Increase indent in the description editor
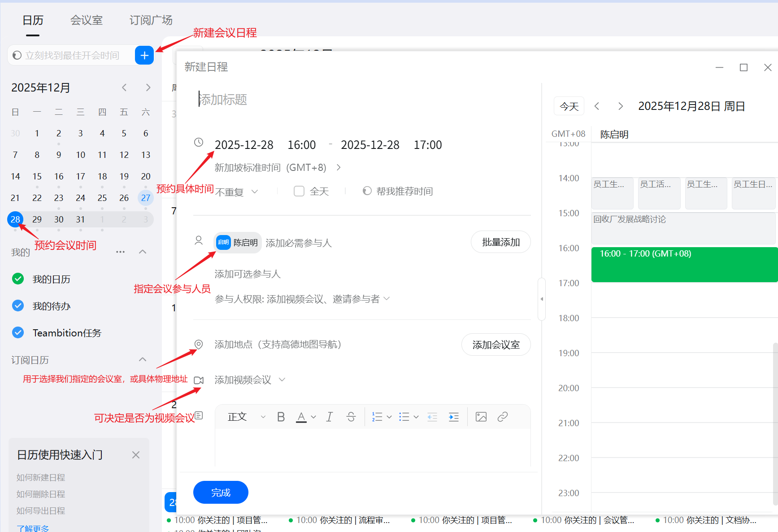778x532 pixels. [453, 417]
